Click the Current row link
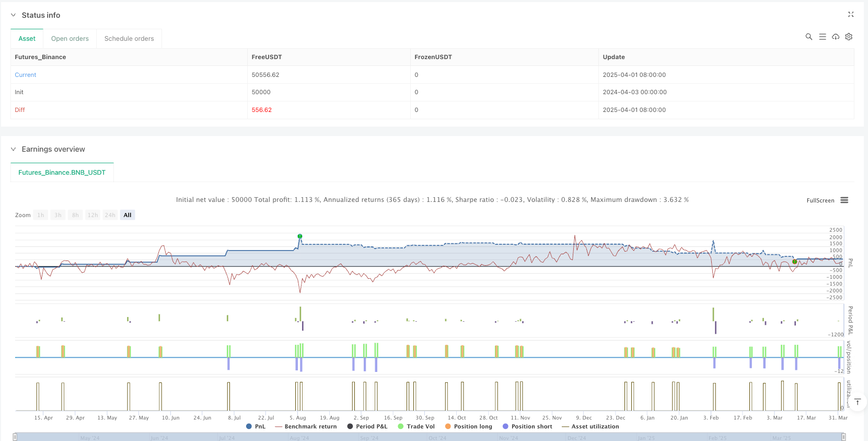 (x=26, y=75)
